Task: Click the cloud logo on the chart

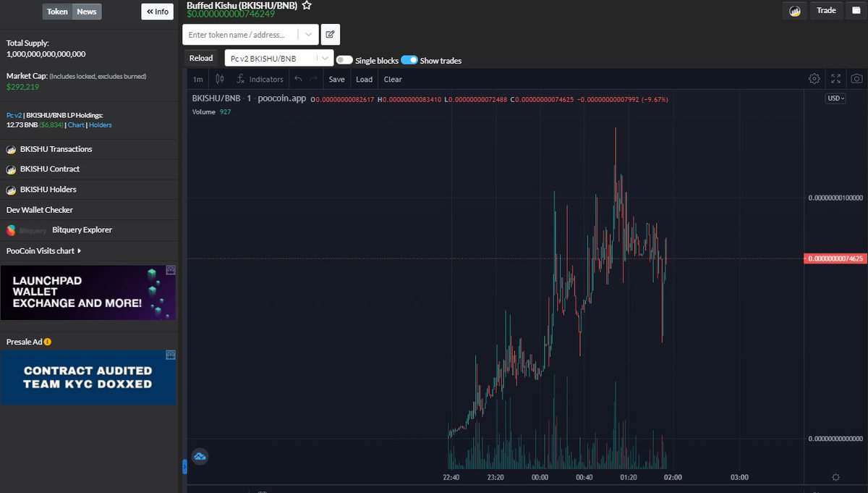Action: coord(200,457)
